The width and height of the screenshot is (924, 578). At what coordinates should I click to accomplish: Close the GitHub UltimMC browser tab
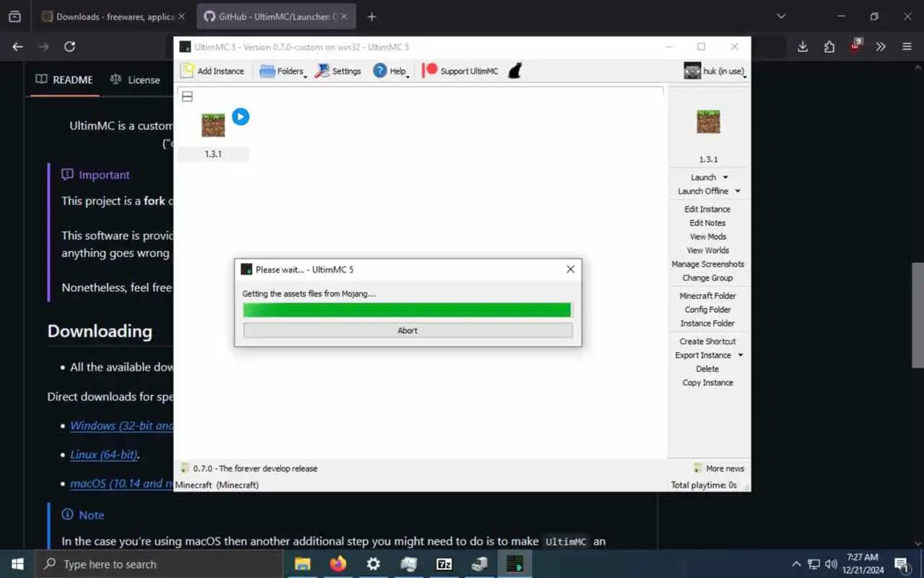coord(344,17)
